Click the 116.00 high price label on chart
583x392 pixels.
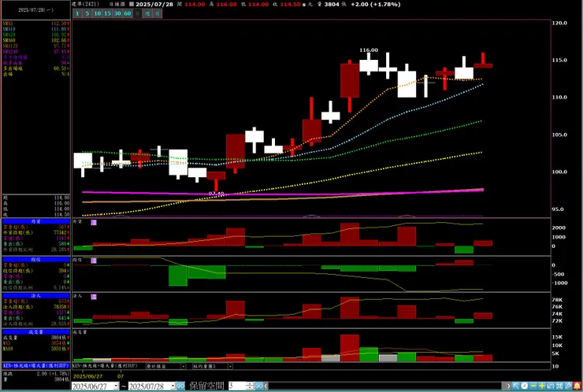tap(369, 50)
